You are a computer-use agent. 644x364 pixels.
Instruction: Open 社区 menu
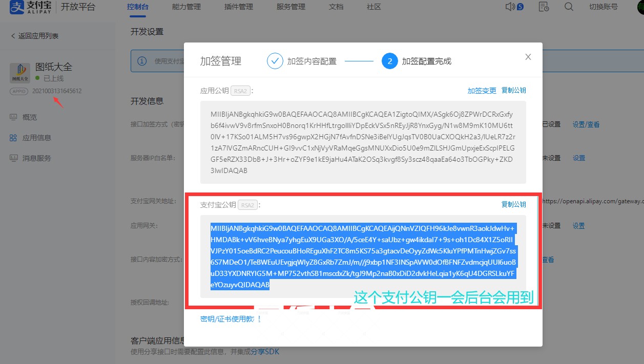tap(374, 7)
